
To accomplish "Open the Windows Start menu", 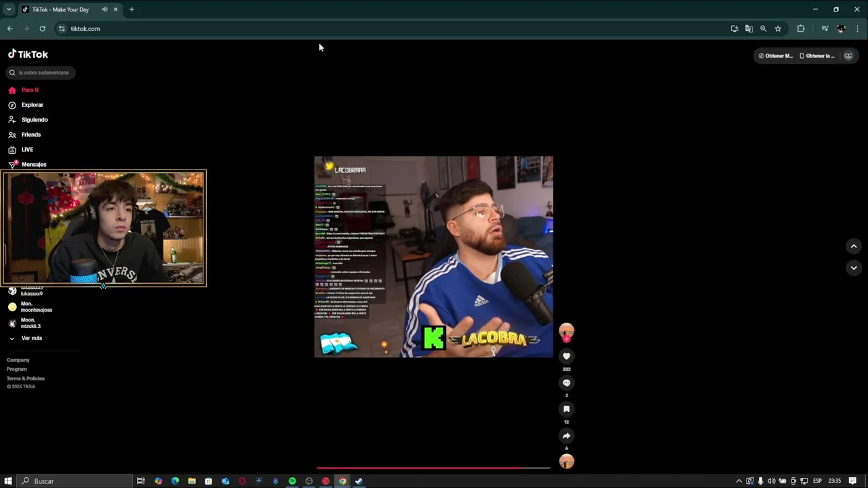I will pyautogui.click(x=8, y=481).
